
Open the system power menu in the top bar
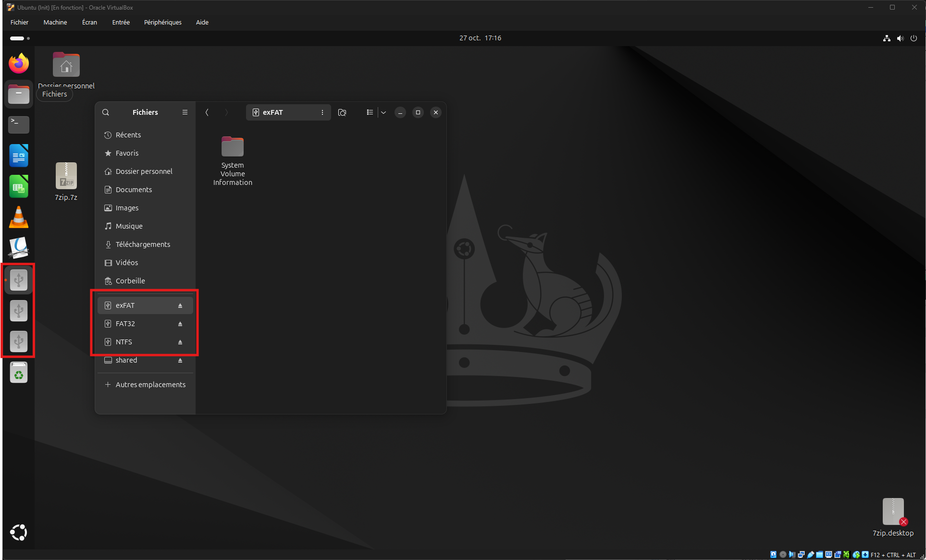(x=914, y=38)
